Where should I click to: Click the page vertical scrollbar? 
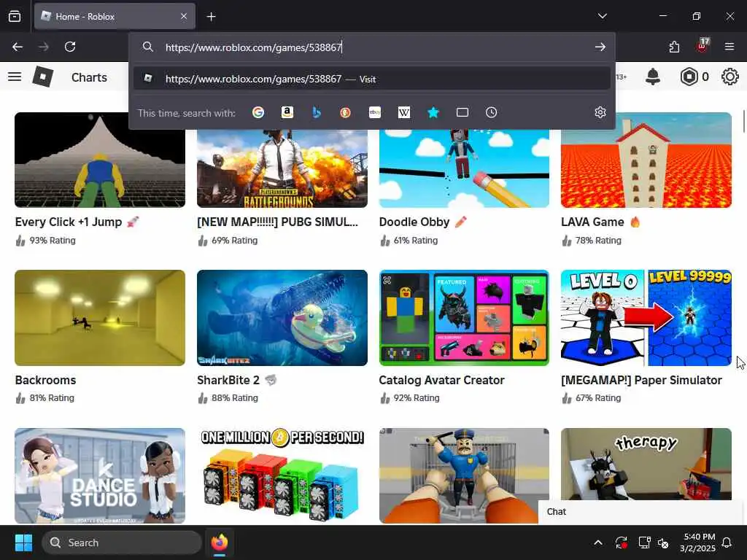pyautogui.click(x=743, y=122)
